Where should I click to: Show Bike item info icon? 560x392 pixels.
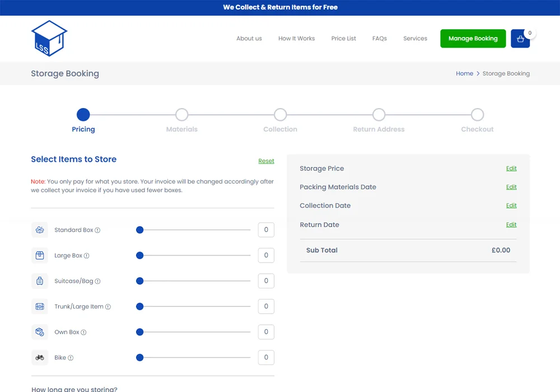tap(71, 358)
